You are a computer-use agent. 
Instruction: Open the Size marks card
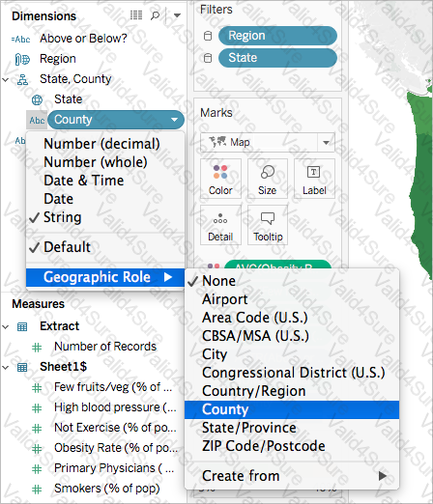268,179
